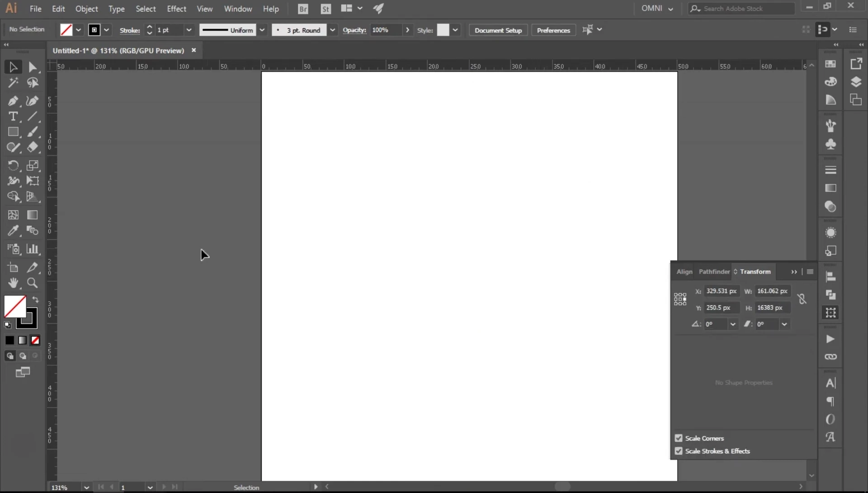Reset to default fill and stroke
Viewport: 868px width, 493px height.
pos(8,325)
